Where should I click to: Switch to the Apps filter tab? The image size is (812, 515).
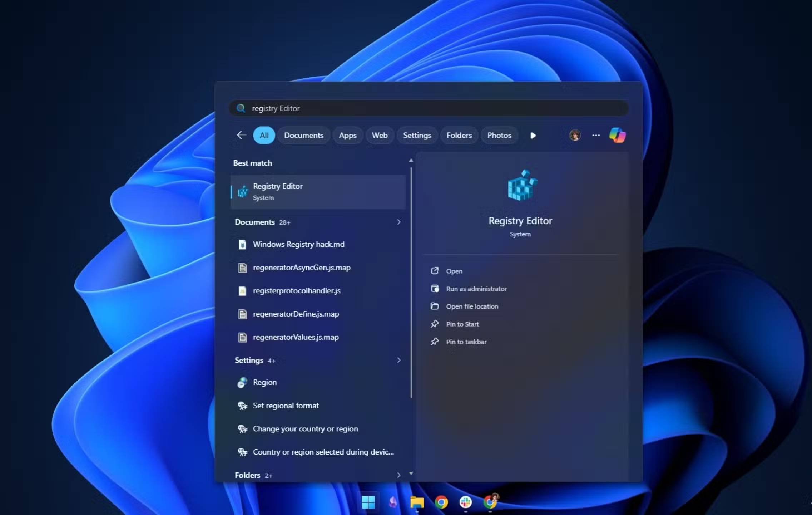(347, 135)
